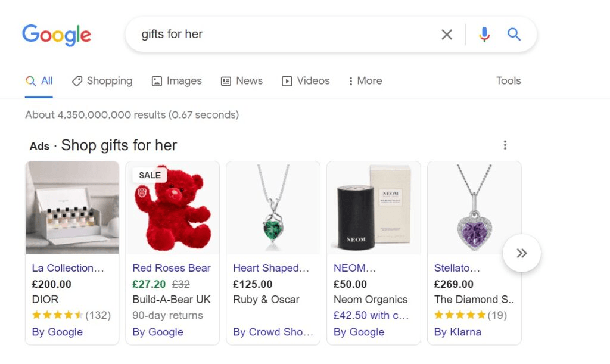Start voice search with the microphone icon
Viewport: 610px width, 364px height.
484,34
